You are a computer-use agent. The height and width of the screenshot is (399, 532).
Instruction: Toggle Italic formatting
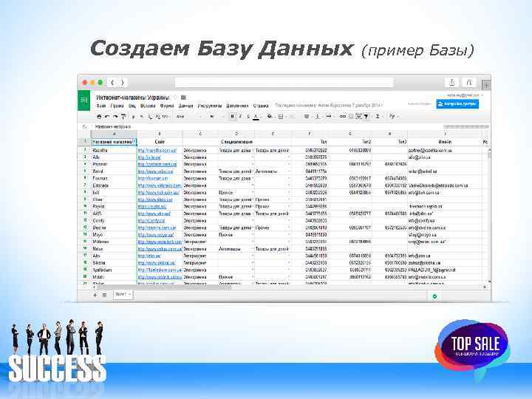(x=240, y=117)
